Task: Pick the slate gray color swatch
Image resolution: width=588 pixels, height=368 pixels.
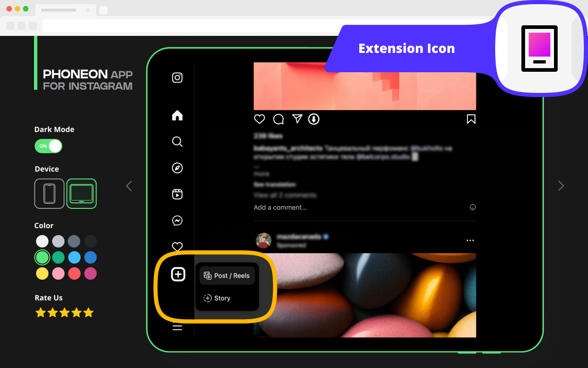Action: click(x=74, y=241)
